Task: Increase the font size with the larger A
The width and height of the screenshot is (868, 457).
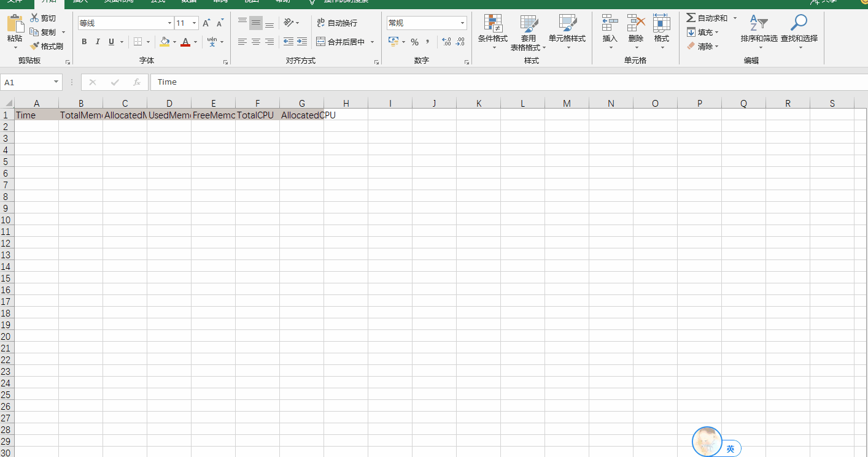Action: point(206,23)
